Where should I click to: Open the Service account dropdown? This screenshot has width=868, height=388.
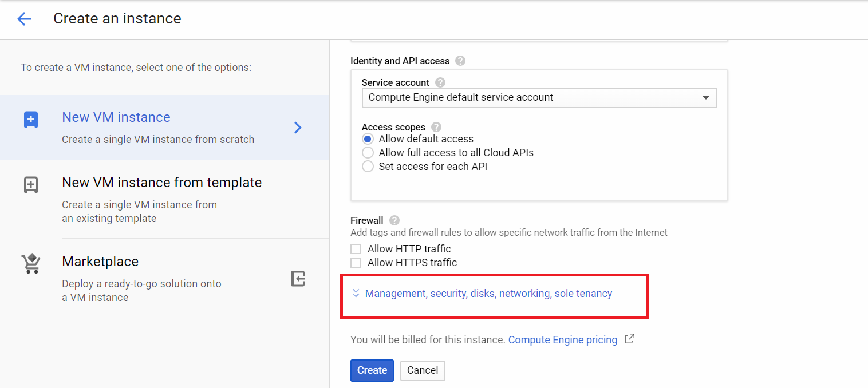point(539,97)
